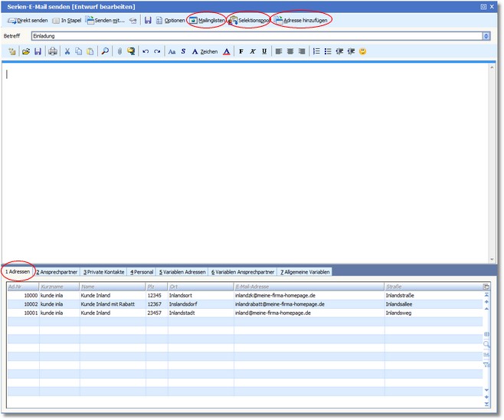
Task: Toggle italic text formatting
Action: click(x=253, y=51)
